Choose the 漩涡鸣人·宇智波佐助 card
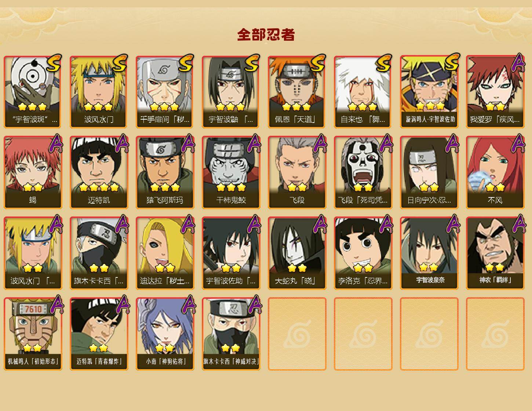The image size is (532, 411). 429,92
